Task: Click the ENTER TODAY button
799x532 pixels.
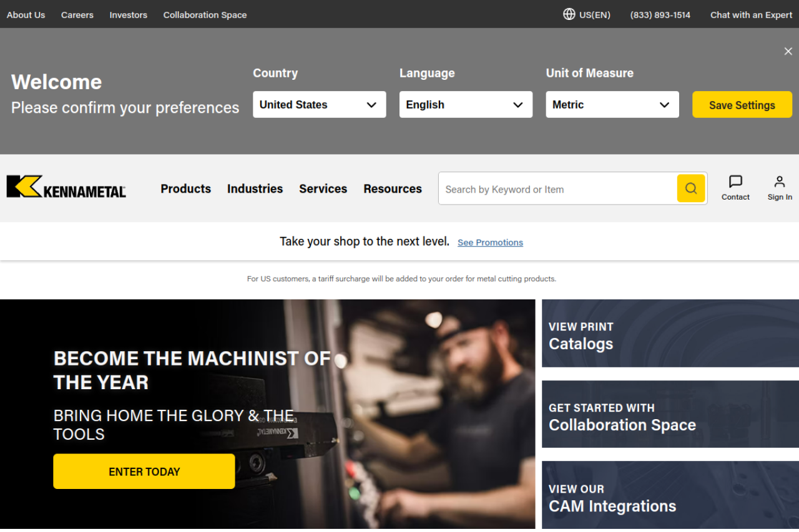Action: 144,472
